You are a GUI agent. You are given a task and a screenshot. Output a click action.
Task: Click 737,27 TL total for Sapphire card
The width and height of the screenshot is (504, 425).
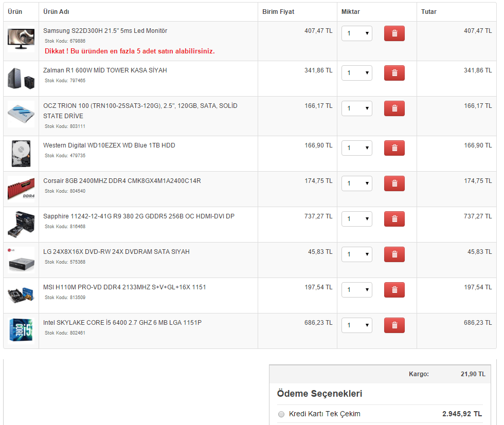tap(478, 216)
